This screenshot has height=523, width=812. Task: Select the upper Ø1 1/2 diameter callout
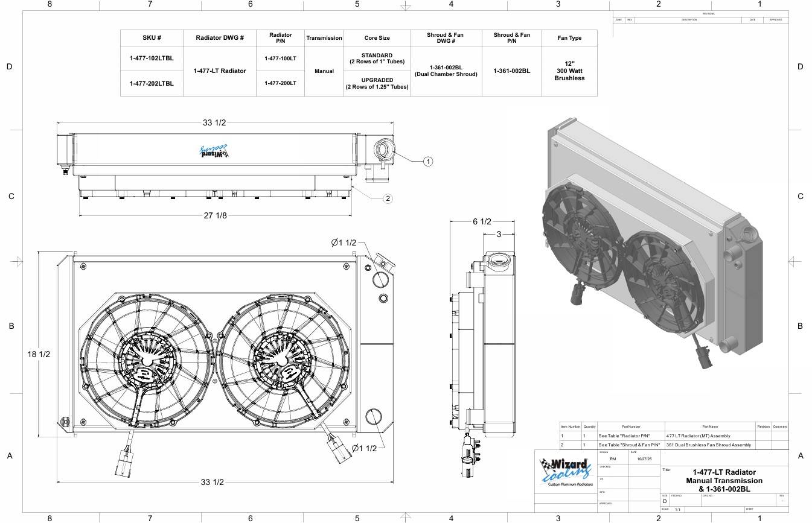tap(345, 242)
